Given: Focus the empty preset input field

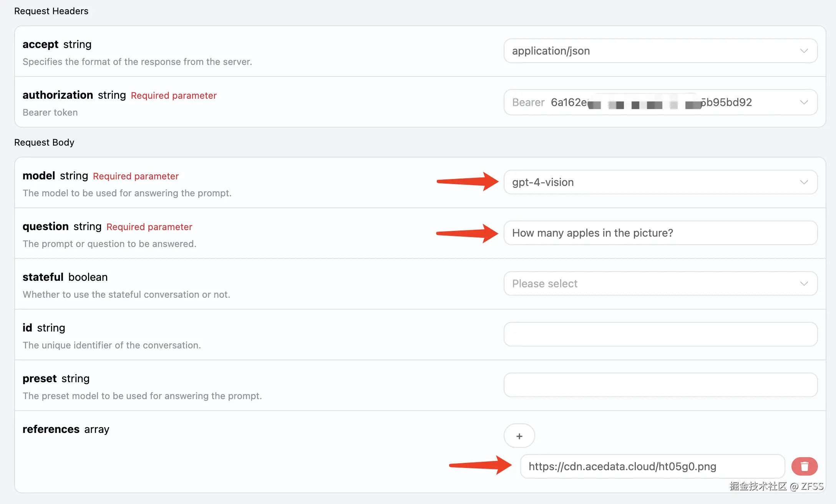Looking at the screenshot, I should pyautogui.click(x=660, y=385).
